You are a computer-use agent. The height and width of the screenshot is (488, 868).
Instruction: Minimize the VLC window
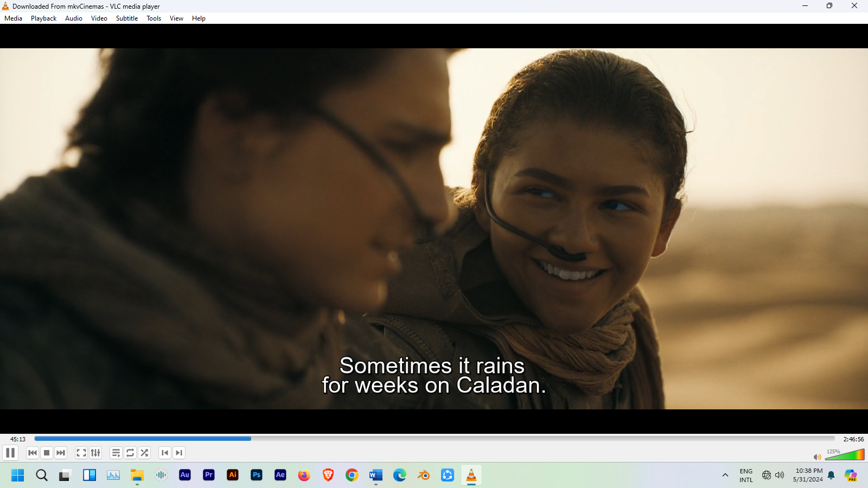click(x=805, y=6)
